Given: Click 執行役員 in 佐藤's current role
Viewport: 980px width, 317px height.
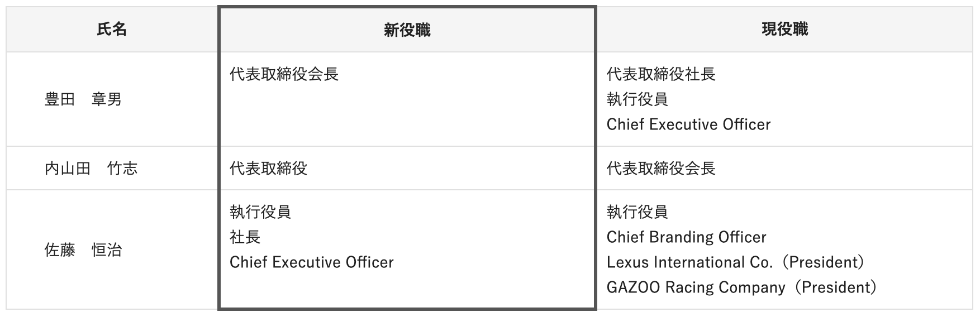Looking at the screenshot, I should point(637,212).
